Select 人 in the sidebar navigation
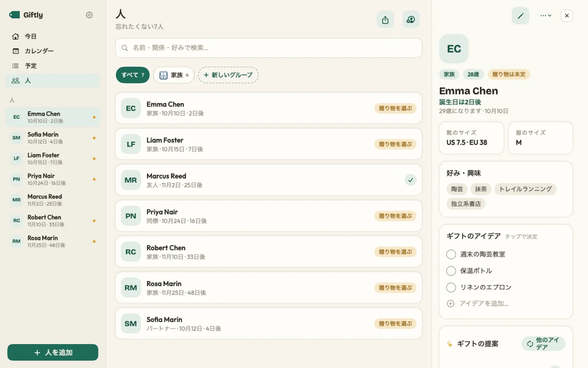588x368 pixels. 53,81
